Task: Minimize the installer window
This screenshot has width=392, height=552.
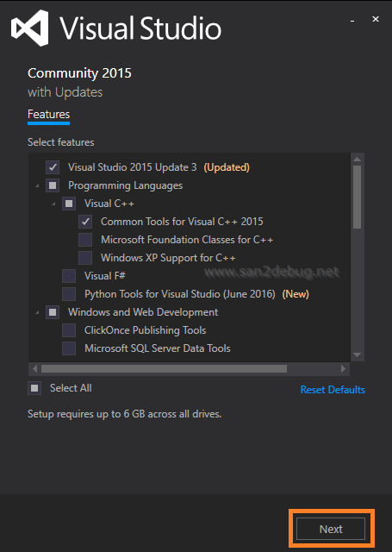Action: coord(352,21)
